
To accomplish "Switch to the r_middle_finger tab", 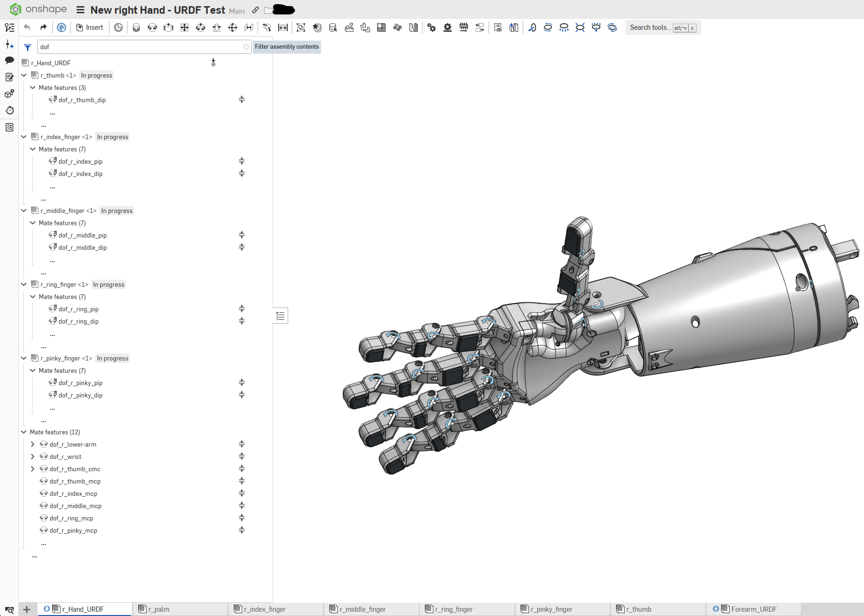I will click(x=371, y=609).
